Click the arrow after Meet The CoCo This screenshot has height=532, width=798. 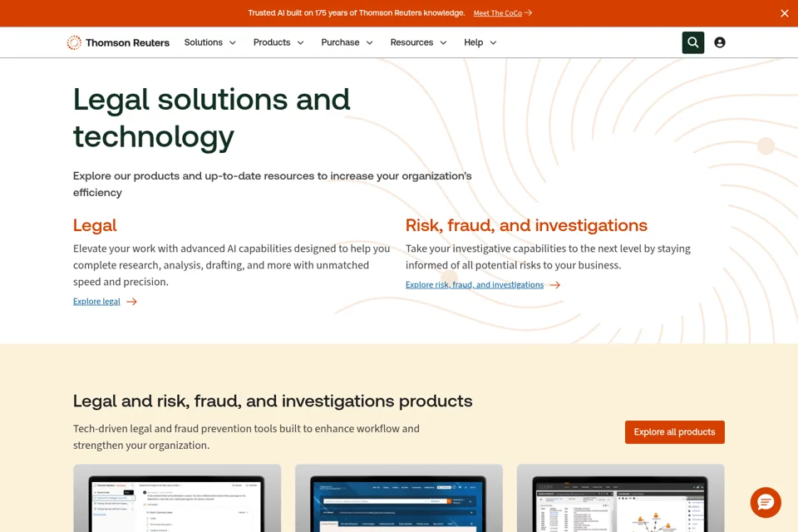pos(529,12)
